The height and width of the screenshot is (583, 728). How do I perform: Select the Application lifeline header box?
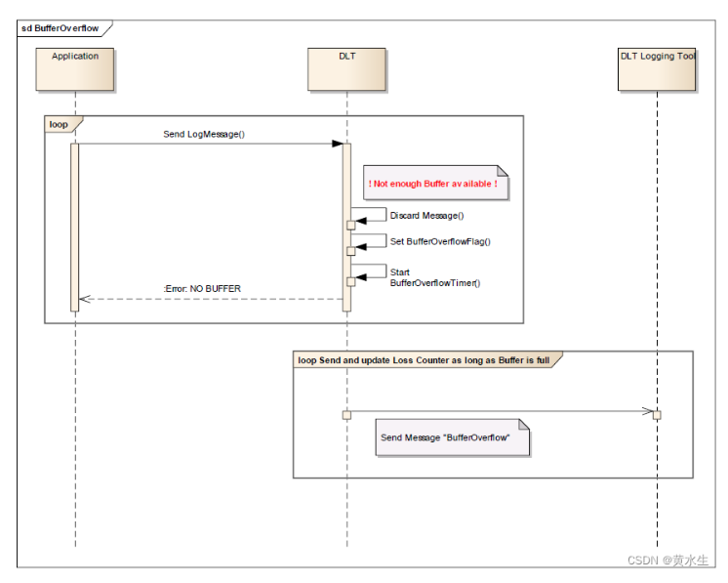tap(75, 67)
